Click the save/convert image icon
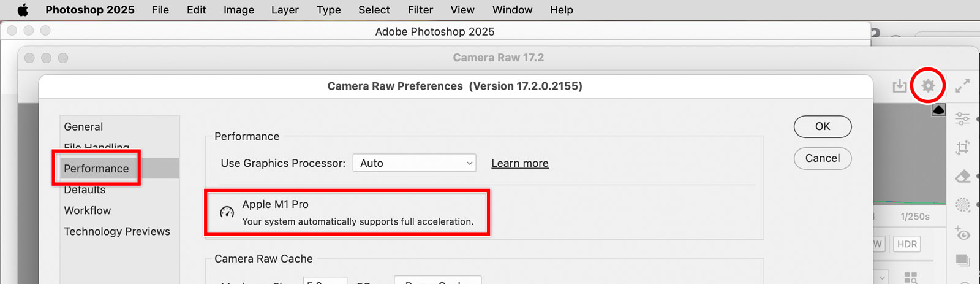 (x=899, y=86)
